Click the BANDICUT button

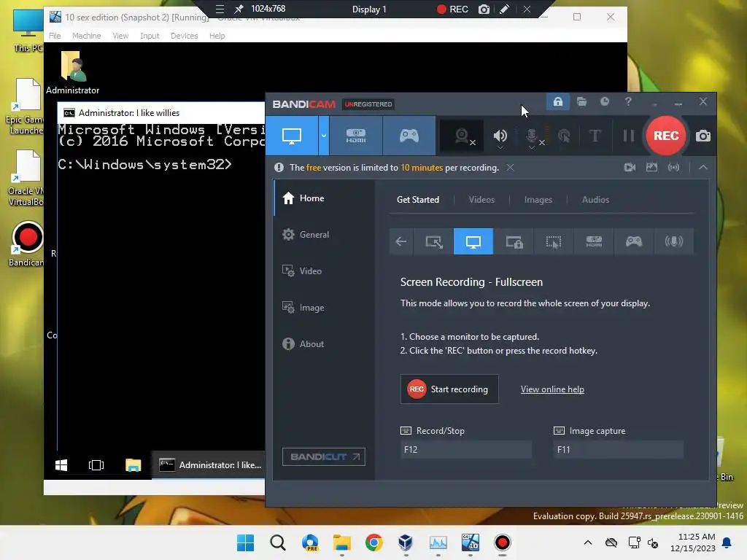tap(323, 456)
